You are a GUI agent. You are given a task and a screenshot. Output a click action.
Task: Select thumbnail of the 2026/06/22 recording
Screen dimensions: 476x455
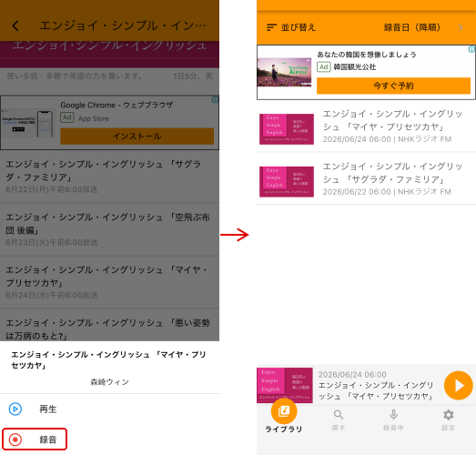click(x=287, y=181)
